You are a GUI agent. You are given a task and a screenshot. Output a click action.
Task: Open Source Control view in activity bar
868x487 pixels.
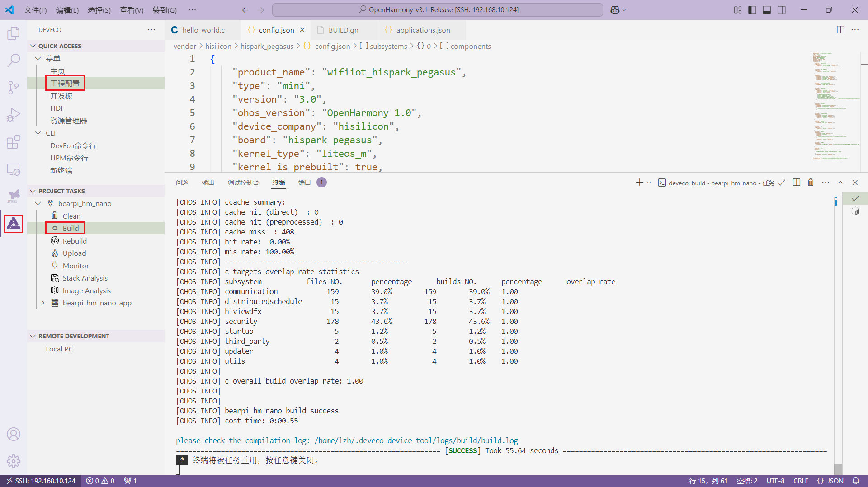tap(14, 88)
